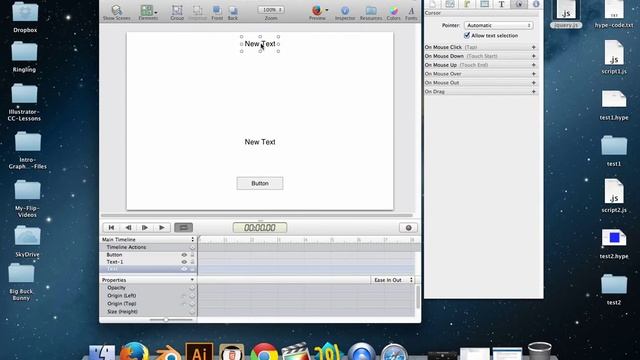Switch to Document inspector tab

pos(433,4)
